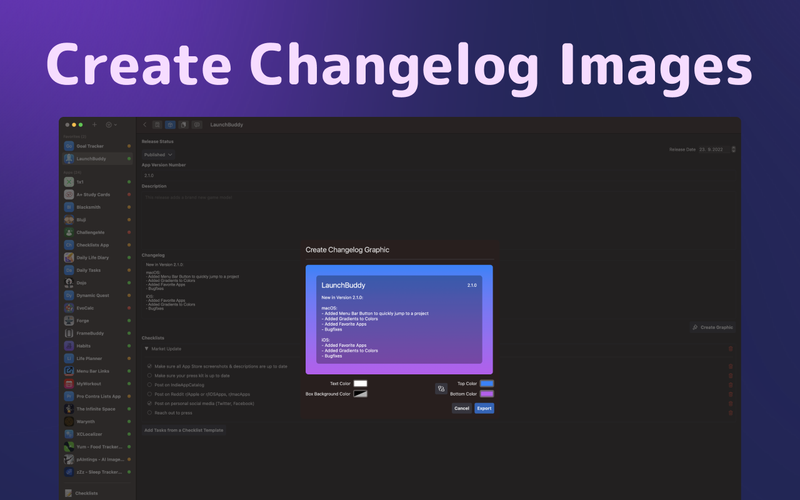This screenshot has height=500, width=800.
Task: Click Add Tasks from a Checklist Template
Action: click(184, 430)
